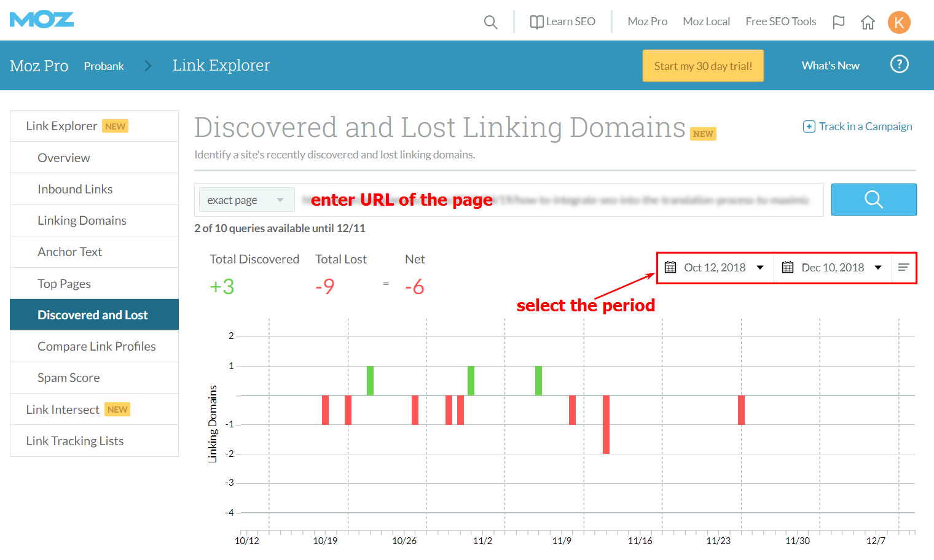Click the home icon in the navigation bar
The height and width of the screenshot is (560, 934).
pyautogui.click(x=868, y=21)
